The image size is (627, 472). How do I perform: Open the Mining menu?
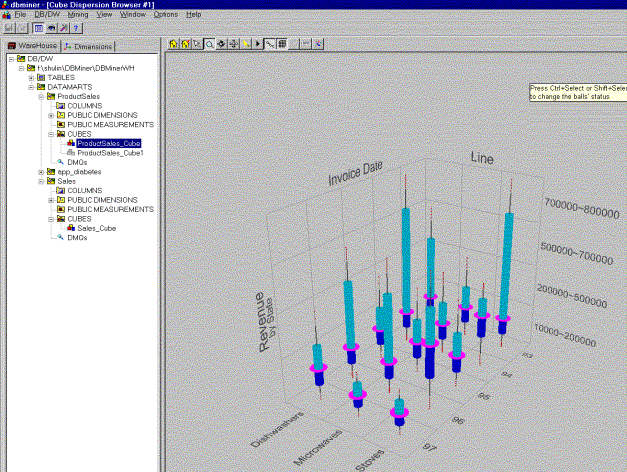pos(78,15)
